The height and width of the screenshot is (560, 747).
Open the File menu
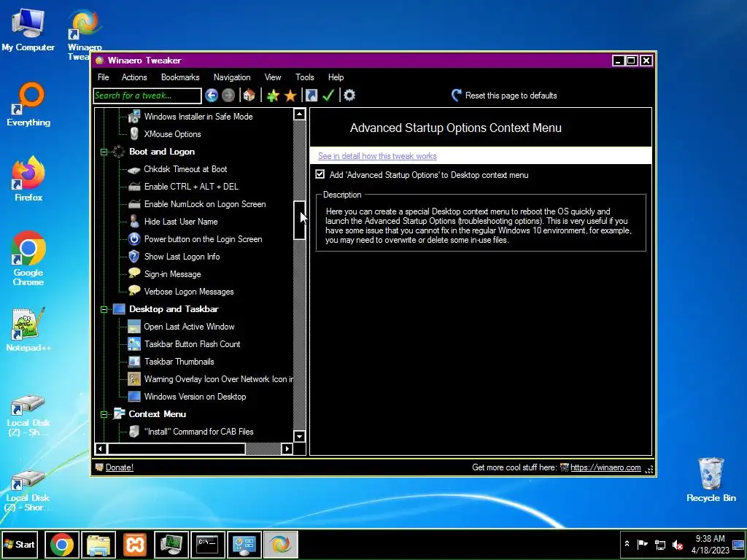point(104,77)
